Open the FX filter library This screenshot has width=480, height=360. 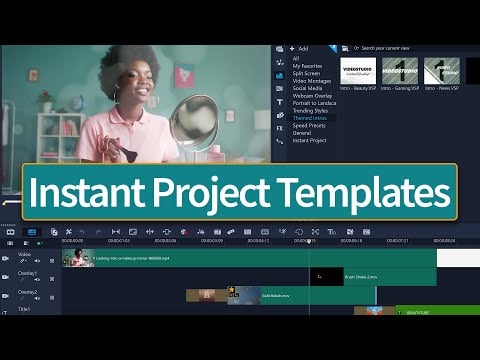coord(280,128)
